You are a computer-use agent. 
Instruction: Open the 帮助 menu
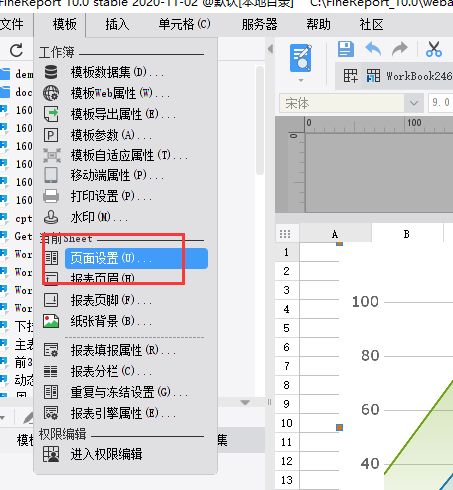(318, 25)
